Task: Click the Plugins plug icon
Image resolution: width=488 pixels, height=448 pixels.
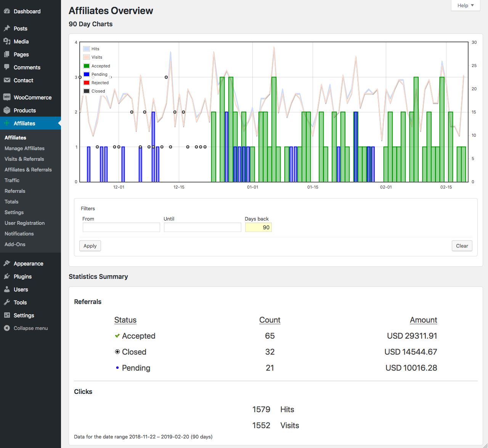Action: 7,277
